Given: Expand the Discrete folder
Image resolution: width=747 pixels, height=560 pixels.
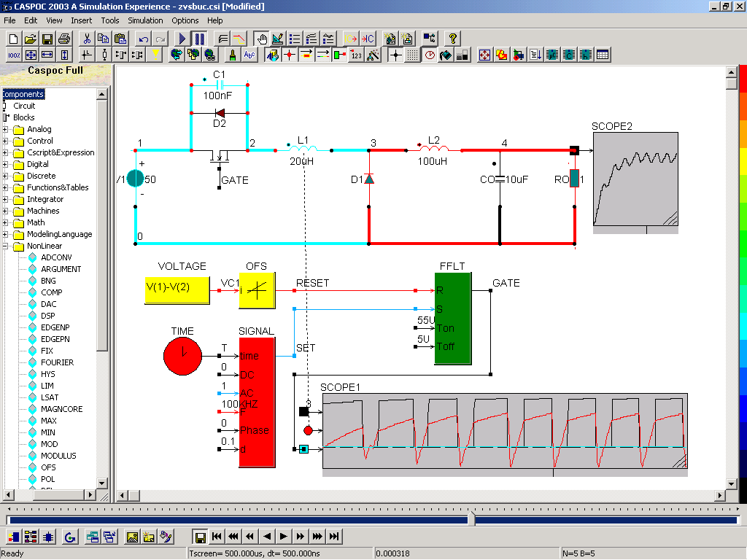Looking at the screenshot, I should [5, 176].
